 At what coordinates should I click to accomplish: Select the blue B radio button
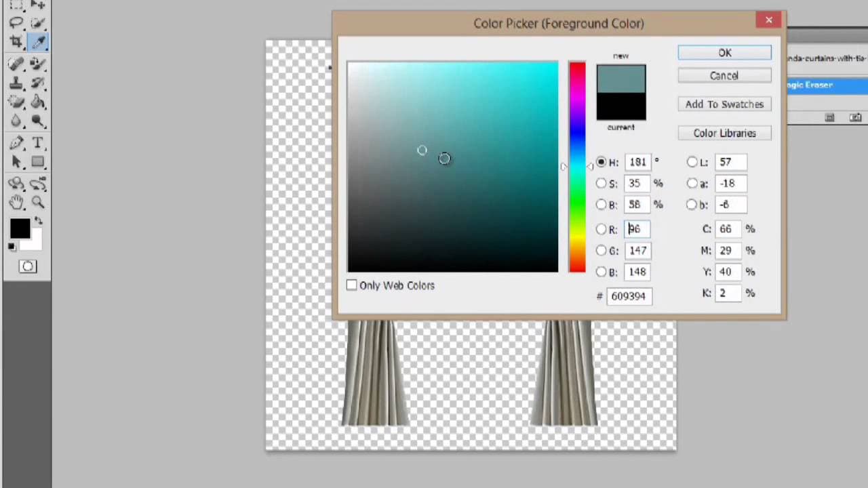(601, 272)
